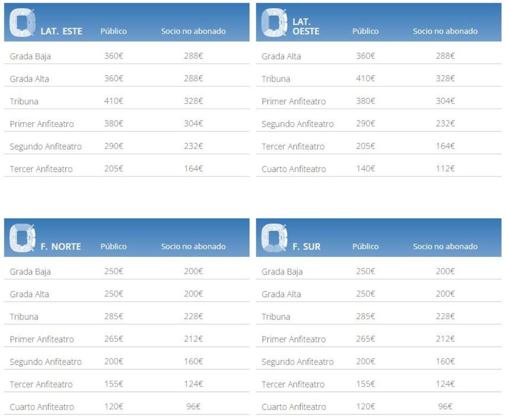Select the F. SUR section heading
The image size is (508, 420).
tap(306, 247)
